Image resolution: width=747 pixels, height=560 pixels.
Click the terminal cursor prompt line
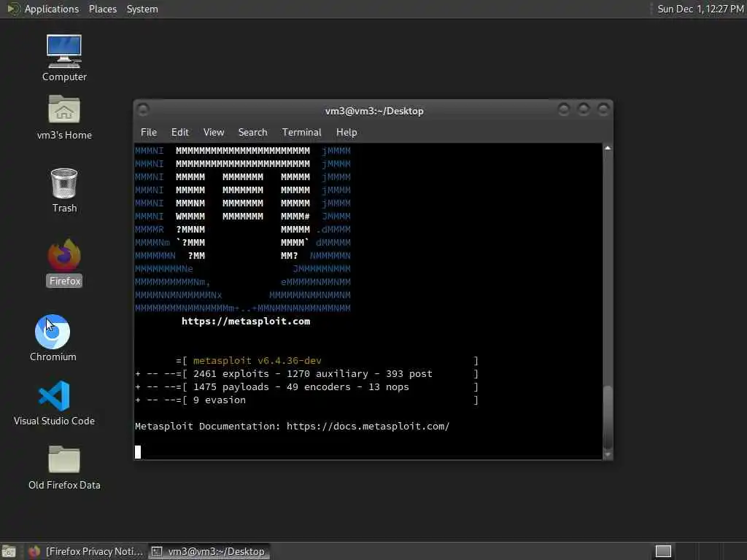click(138, 452)
